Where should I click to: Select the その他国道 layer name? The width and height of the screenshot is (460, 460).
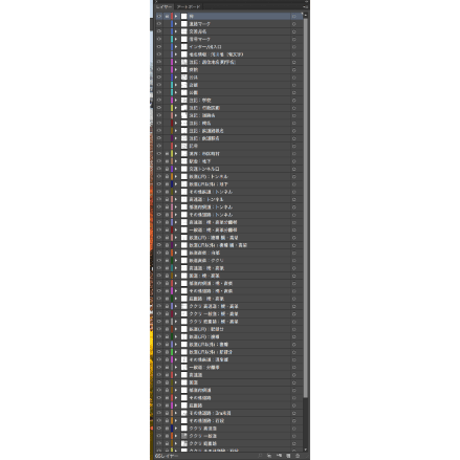[x=200, y=398]
